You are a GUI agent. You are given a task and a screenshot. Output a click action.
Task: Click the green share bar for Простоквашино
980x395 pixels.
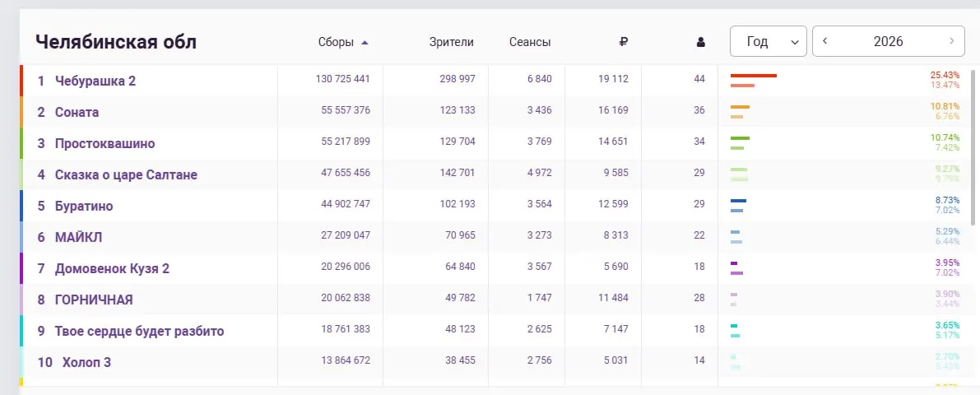pyautogui.click(x=740, y=138)
